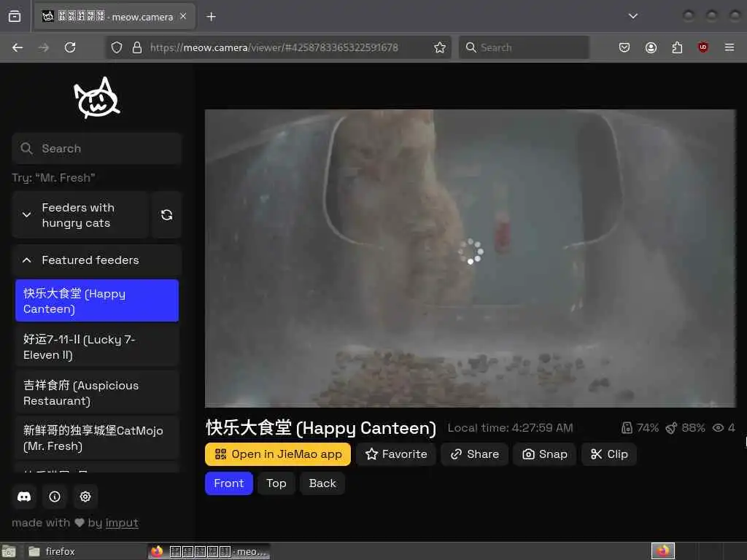Image resolution: width=747 pixels, height=560 pixels.
Task: Click the 88% snack stock indicator
Action: [685, 427]
